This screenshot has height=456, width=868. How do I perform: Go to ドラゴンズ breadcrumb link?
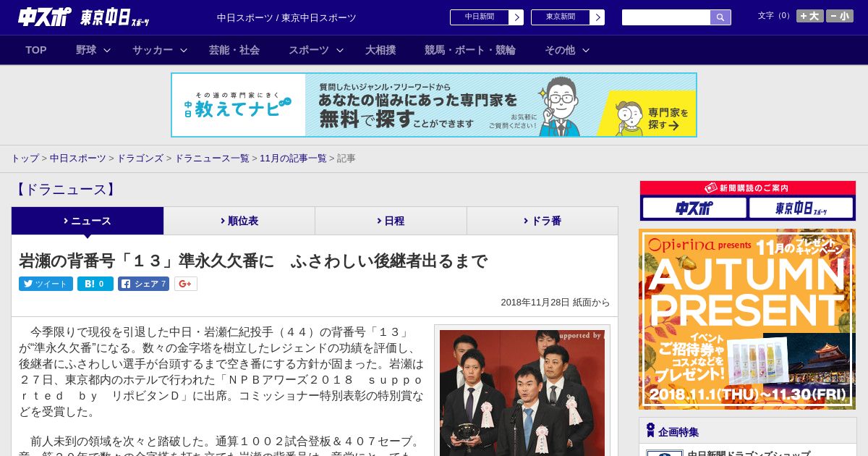(x=140, y=158)
